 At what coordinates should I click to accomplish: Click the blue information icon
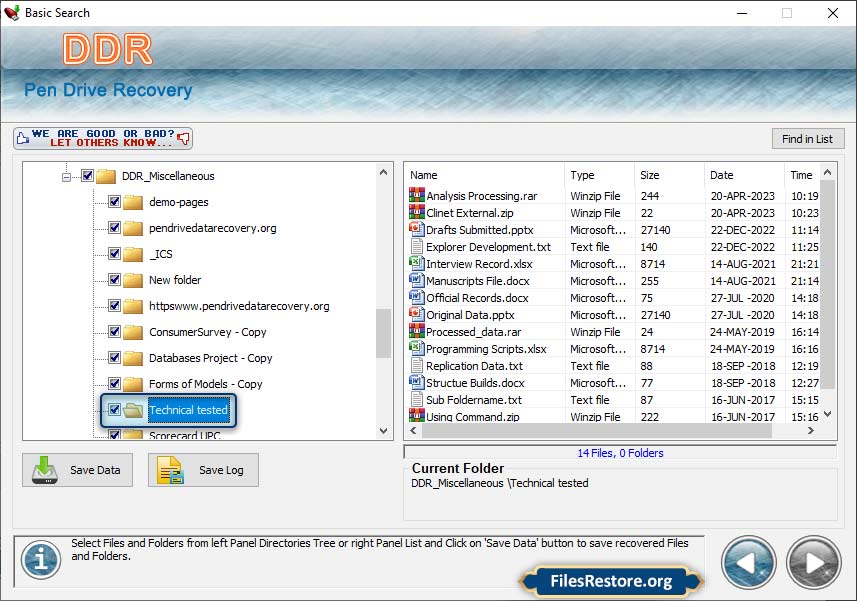(x=41, y=559)
